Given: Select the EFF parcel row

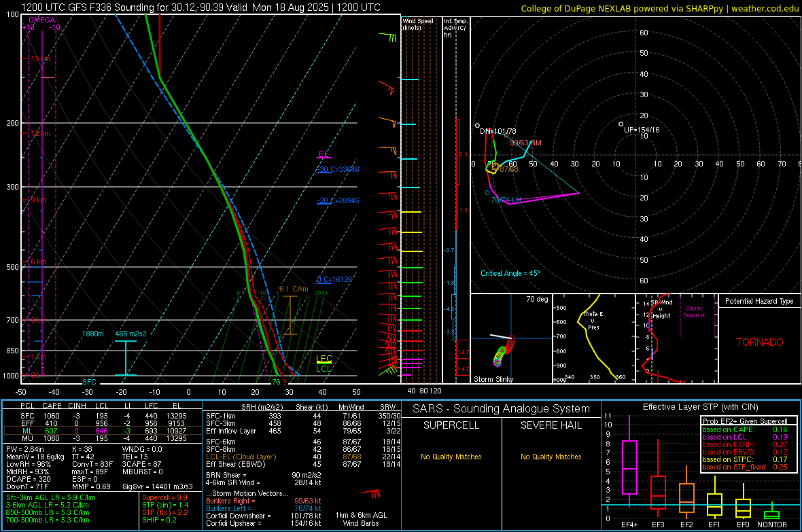Looking at the screenshot, I should coord(103,423).
